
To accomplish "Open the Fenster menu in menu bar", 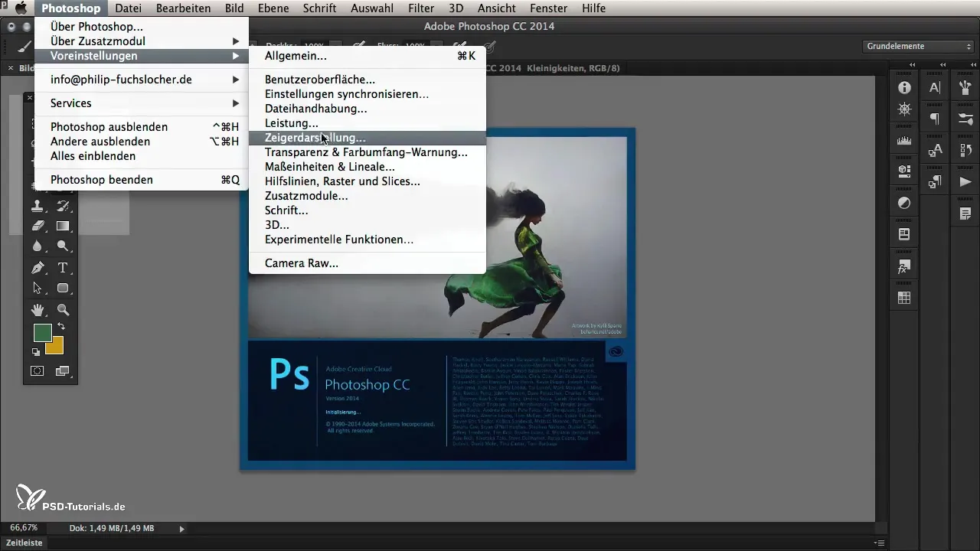I will tap(548, 8).
